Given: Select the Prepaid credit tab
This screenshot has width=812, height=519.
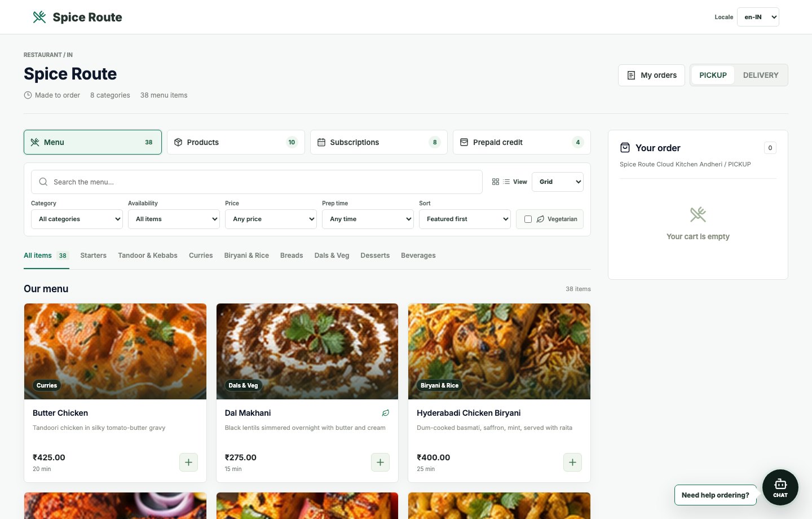Looking at the screenshot, I should click(522, 142).
